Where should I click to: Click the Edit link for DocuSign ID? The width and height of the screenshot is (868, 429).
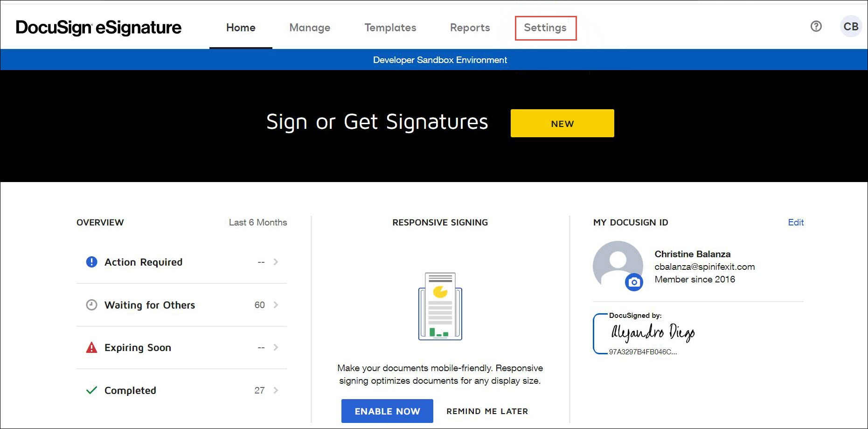click(795, 222)
